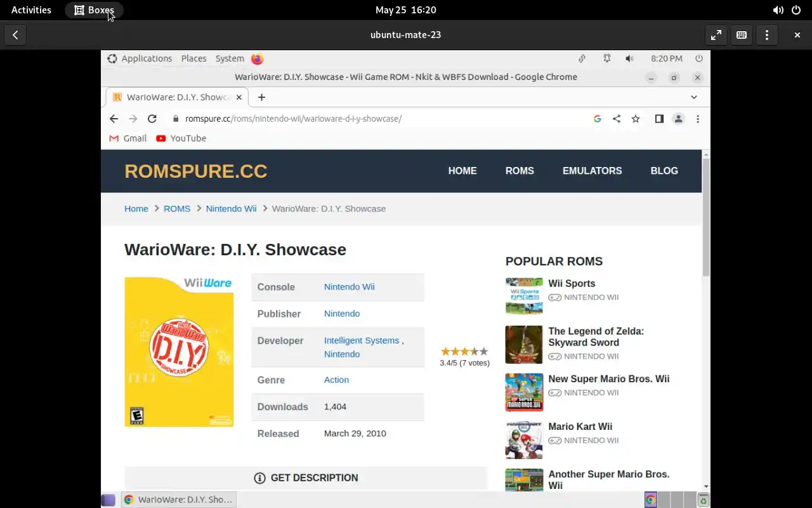Go back using Boxes back arrow
Image resolution: width=812 pixels, height=508 pixels.
point(15,35)
